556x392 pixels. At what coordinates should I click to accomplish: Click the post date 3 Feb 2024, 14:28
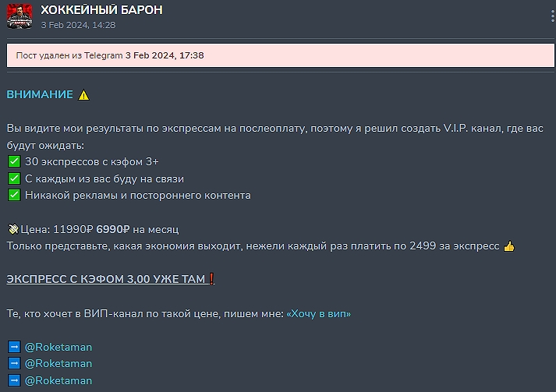point(78,25)
